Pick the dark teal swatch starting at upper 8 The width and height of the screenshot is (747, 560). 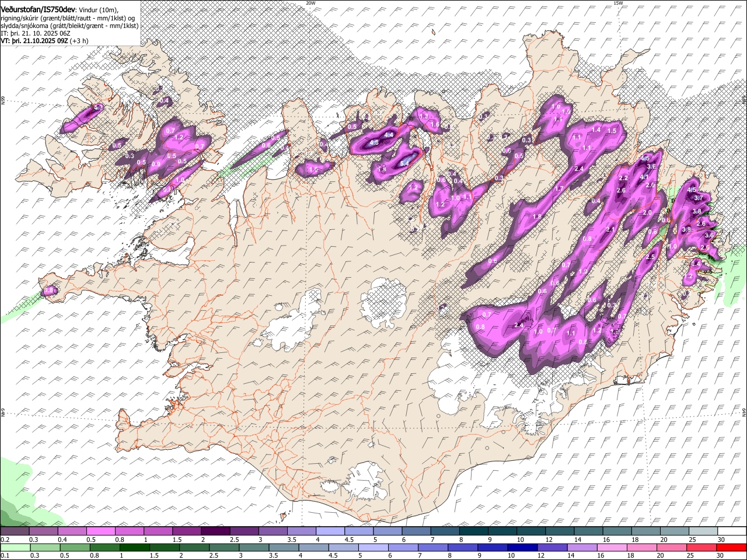[473, 531]
